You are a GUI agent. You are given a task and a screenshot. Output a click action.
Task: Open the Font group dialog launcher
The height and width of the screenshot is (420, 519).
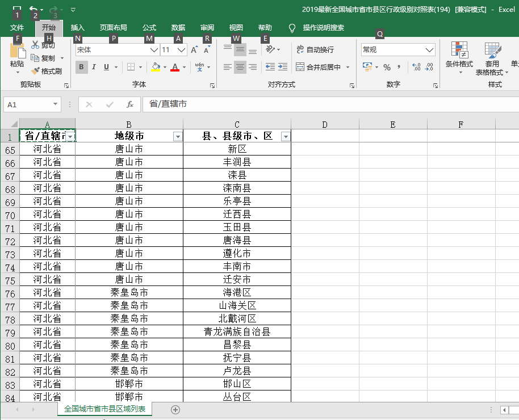pyautogui.click(x=212, y=86)
